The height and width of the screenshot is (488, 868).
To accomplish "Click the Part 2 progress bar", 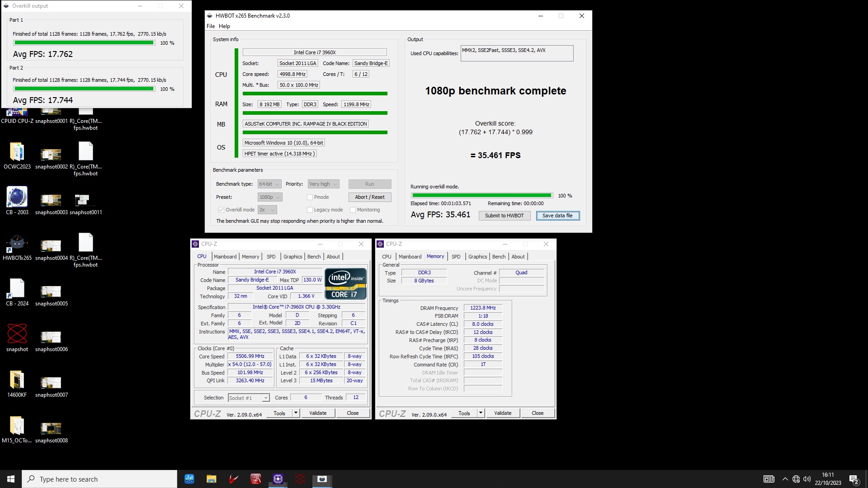I will [x=84, y=89].
